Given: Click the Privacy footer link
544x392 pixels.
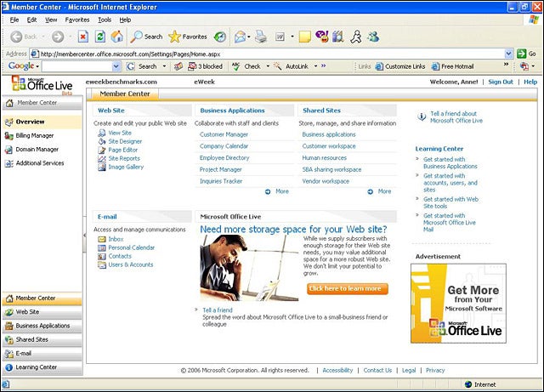Looking at the screenshot, I should [x=435, y=371].
